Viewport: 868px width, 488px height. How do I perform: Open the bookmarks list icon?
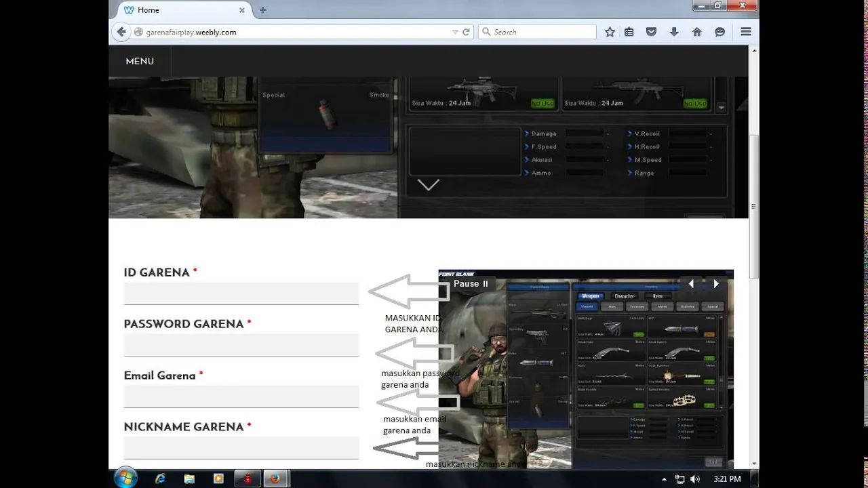coord(629,32)
